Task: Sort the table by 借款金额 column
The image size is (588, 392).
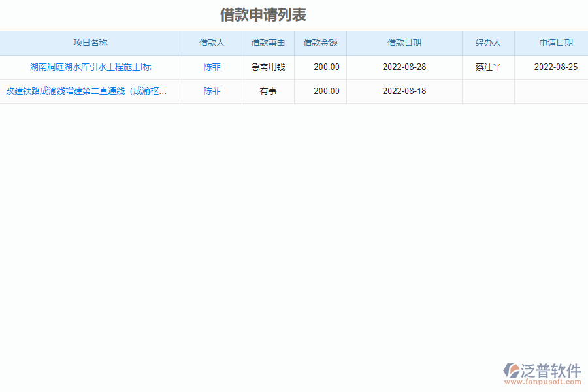Action: pos(320,42)
